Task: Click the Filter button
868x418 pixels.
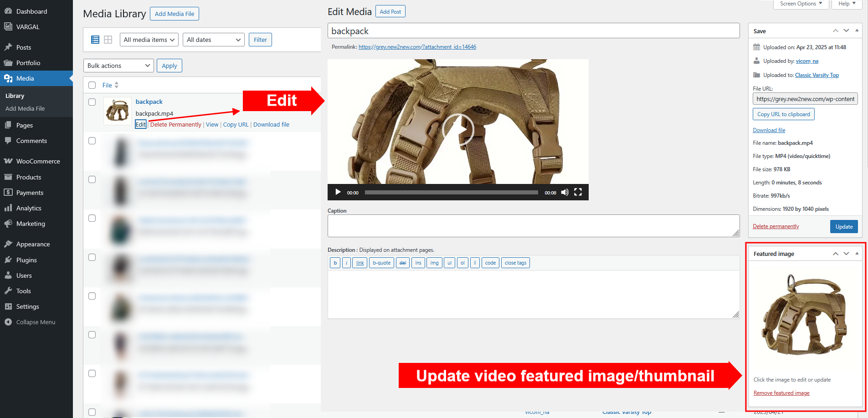Action: (x=260, y=40)
